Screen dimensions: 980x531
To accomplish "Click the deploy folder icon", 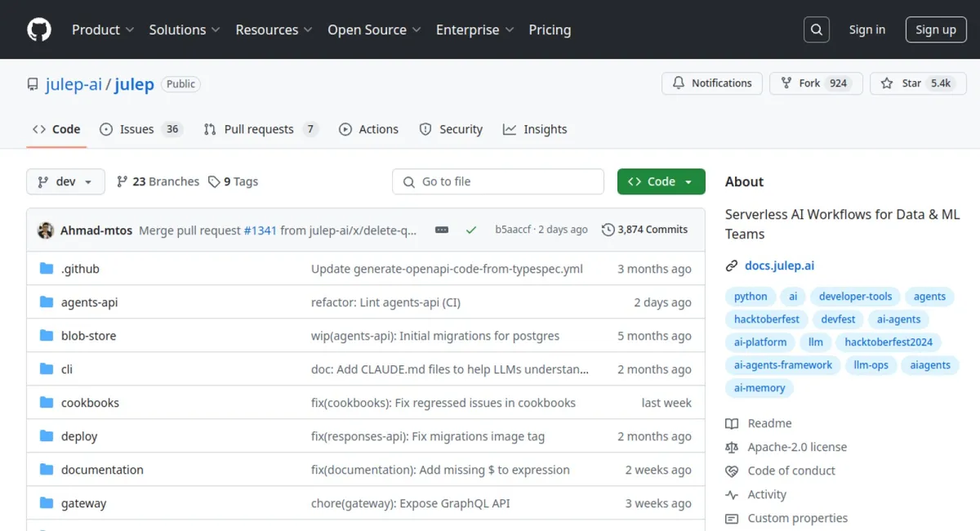I will pos(47,436).
